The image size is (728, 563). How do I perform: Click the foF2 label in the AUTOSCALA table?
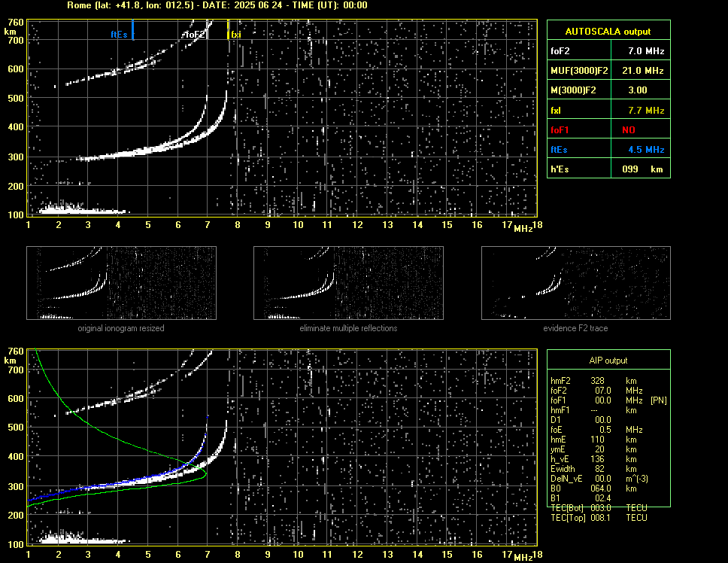(560, 51)
